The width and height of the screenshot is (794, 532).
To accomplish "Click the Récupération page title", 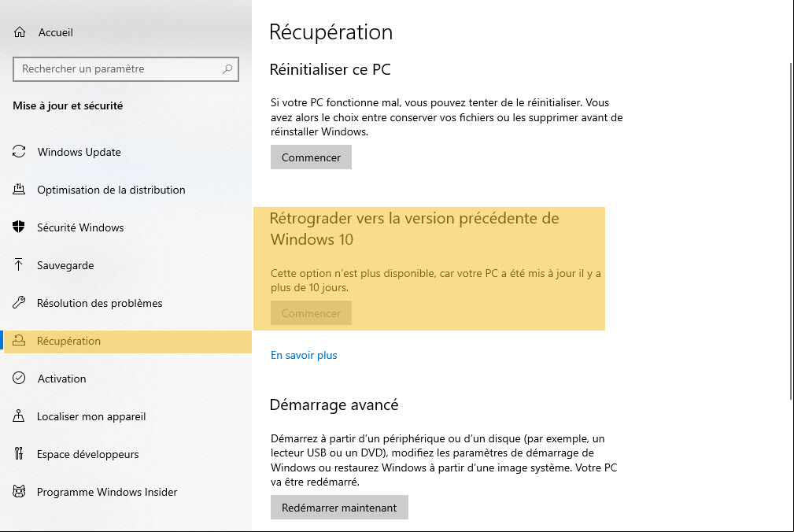I will (x=331, y=32).
